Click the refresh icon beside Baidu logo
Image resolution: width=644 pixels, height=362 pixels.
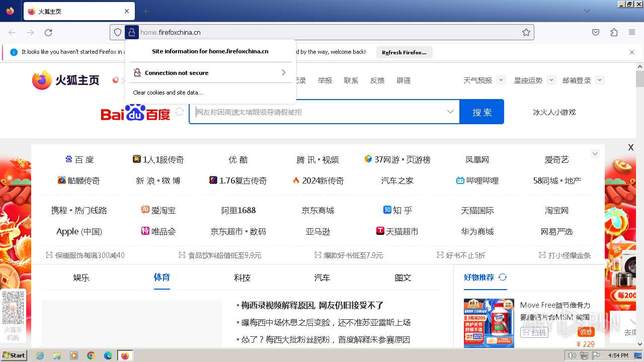point(180,112)
